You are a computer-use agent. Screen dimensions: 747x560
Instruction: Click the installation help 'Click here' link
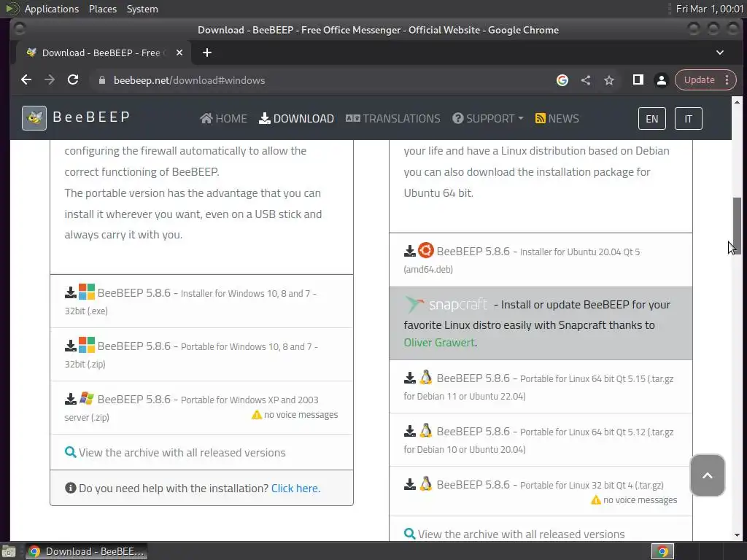295,488
